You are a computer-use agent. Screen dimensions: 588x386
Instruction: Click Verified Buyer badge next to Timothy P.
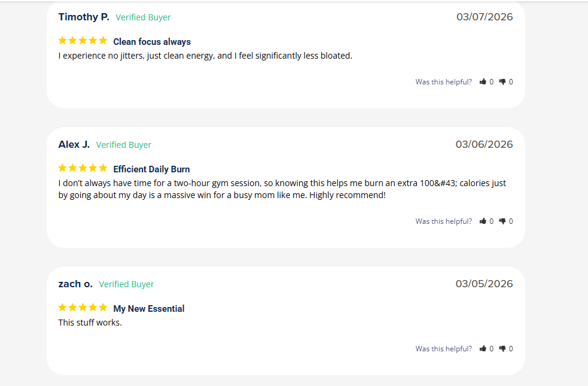[x=143, y=17]
